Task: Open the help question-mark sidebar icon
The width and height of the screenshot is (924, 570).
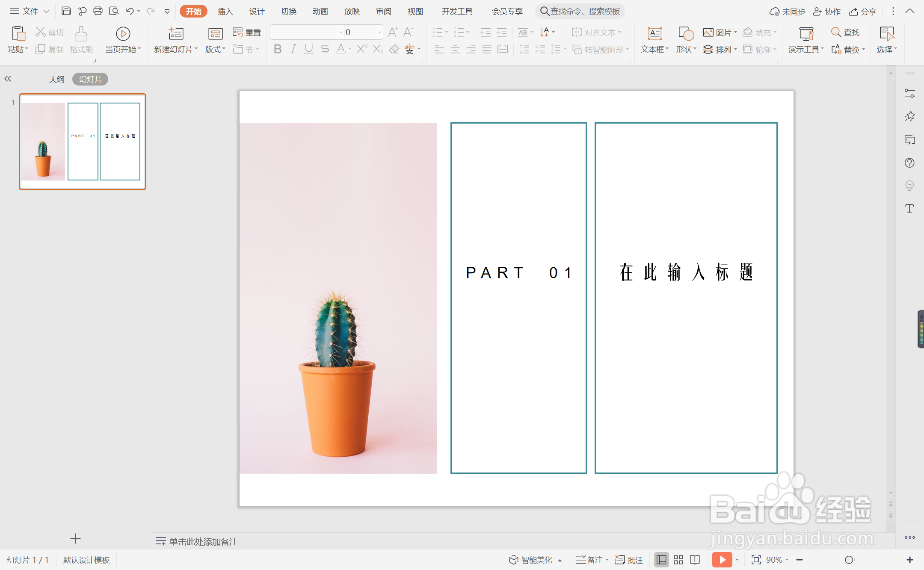Action: [x=910, y=162]
